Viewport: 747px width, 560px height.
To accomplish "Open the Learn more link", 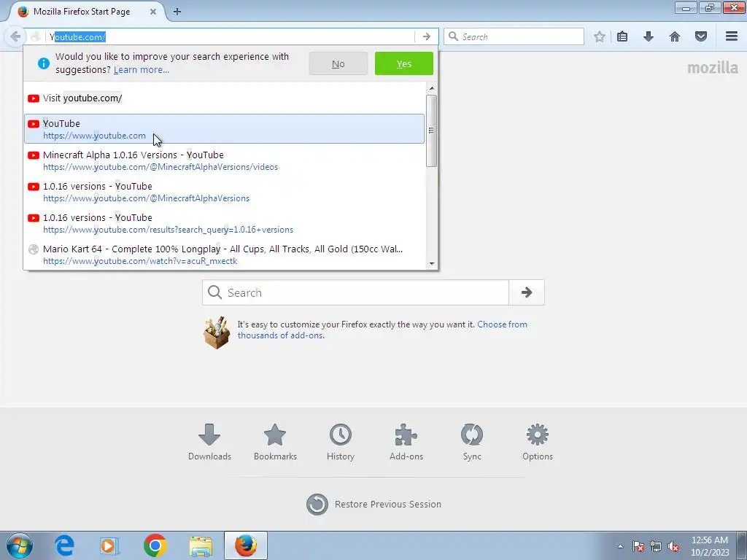I will 141,69.
